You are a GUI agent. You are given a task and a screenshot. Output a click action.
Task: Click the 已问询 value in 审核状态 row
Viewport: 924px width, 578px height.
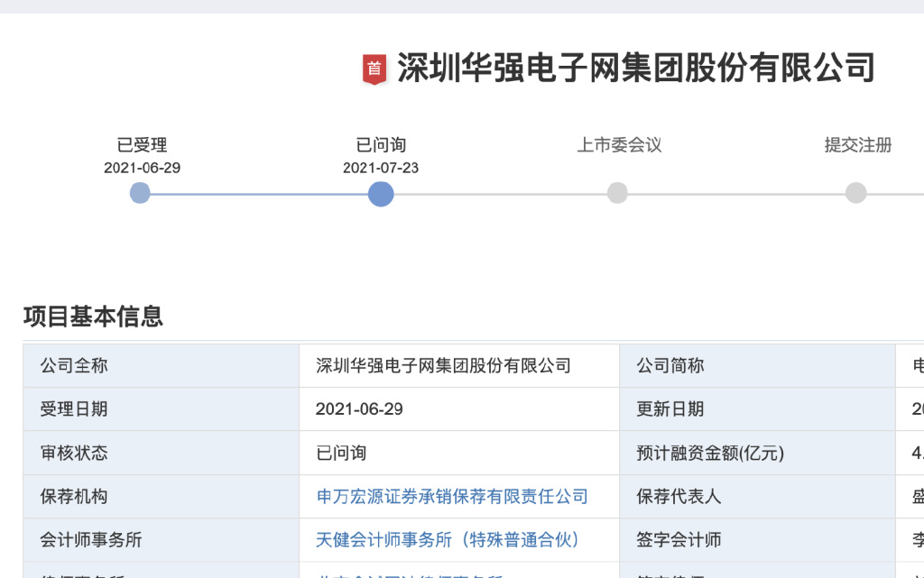pos(341,453)
